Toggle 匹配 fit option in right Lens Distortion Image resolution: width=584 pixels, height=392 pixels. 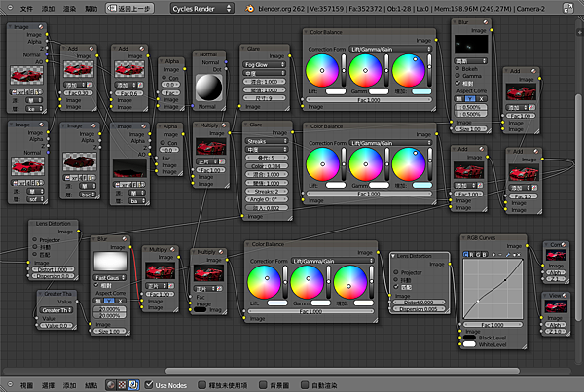396,287
